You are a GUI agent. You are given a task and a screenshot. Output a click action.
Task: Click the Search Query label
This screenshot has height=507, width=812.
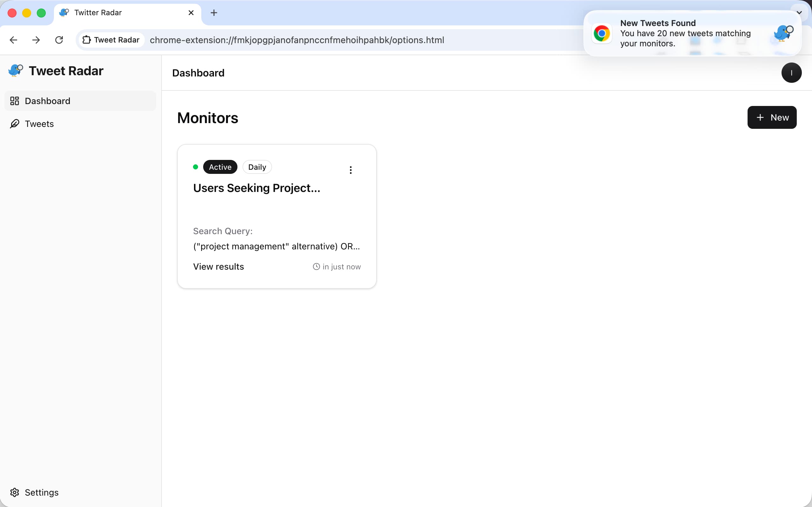click(223, 231)
